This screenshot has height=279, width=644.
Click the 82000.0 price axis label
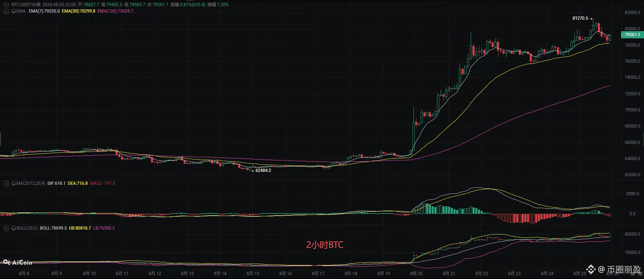633,13
